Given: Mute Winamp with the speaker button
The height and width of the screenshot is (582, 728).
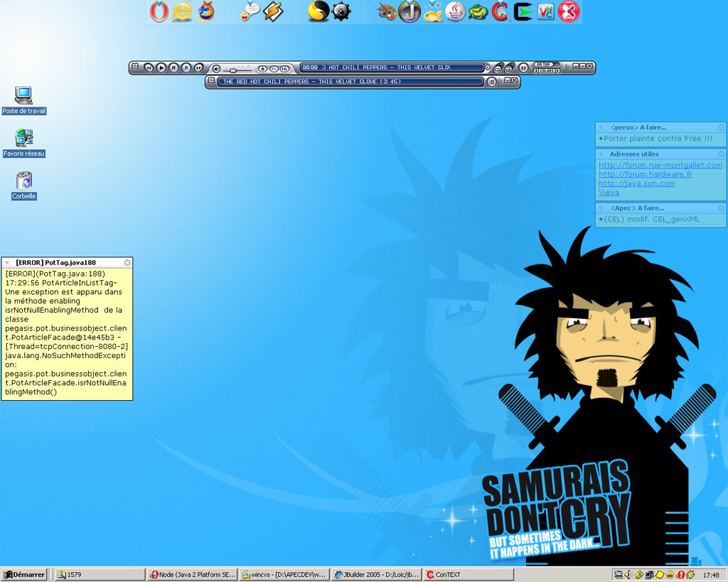Looking at the screenshot, I should point(216,69).
